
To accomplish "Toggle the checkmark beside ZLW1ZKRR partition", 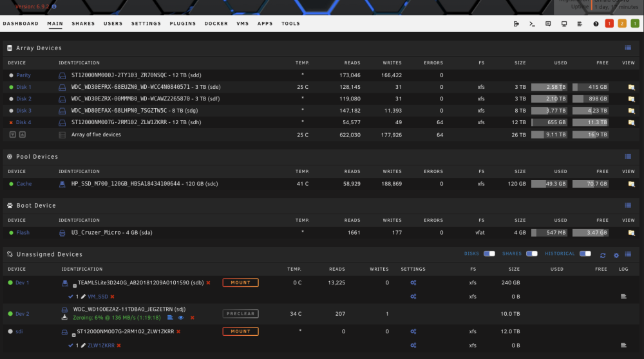I will point(71,345).
